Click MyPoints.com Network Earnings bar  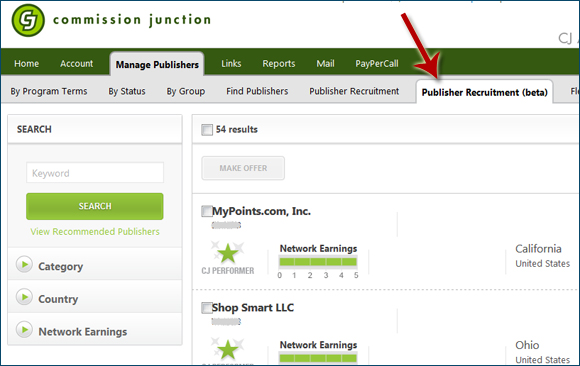(x=318, y=262)
